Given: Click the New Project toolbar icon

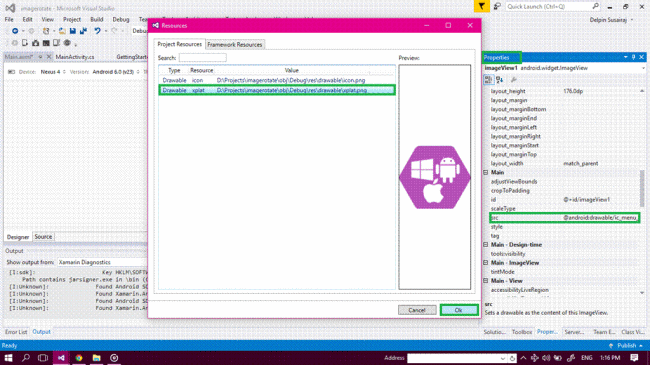Looking at the screenshot, I should pyautogui.click(x=46, y=31).
